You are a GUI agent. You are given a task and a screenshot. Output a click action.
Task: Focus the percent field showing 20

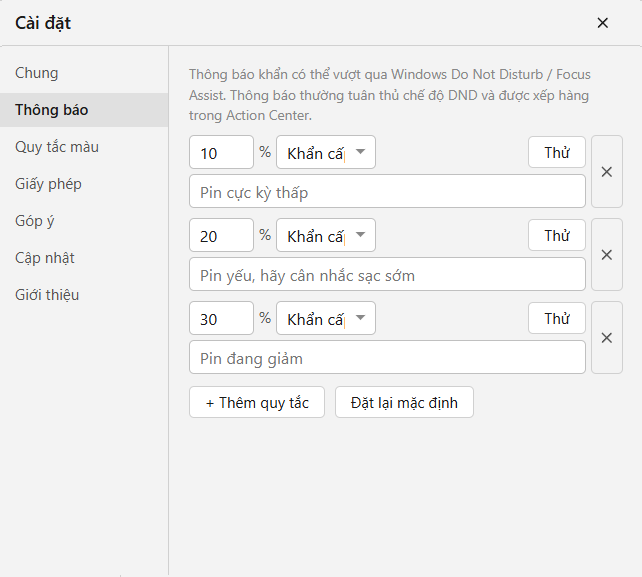pos(221,235)
